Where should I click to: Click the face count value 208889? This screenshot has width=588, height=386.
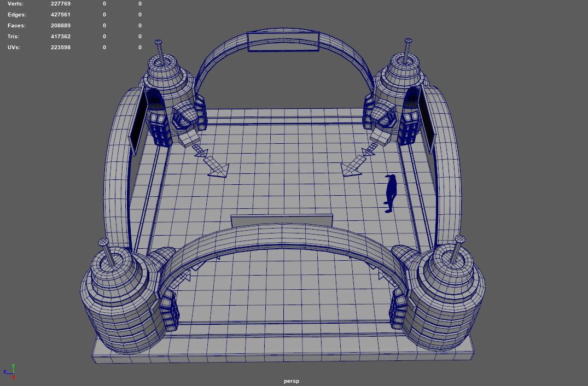[60, 26]
